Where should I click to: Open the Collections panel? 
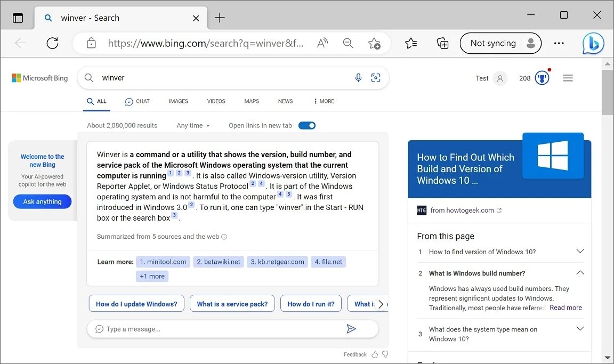pyautogui.click(x=442, y=43)
